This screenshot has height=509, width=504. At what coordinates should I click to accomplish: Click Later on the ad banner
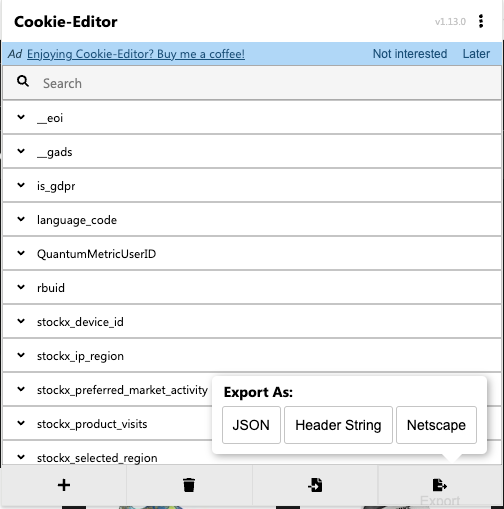click(x=476, y=54)
